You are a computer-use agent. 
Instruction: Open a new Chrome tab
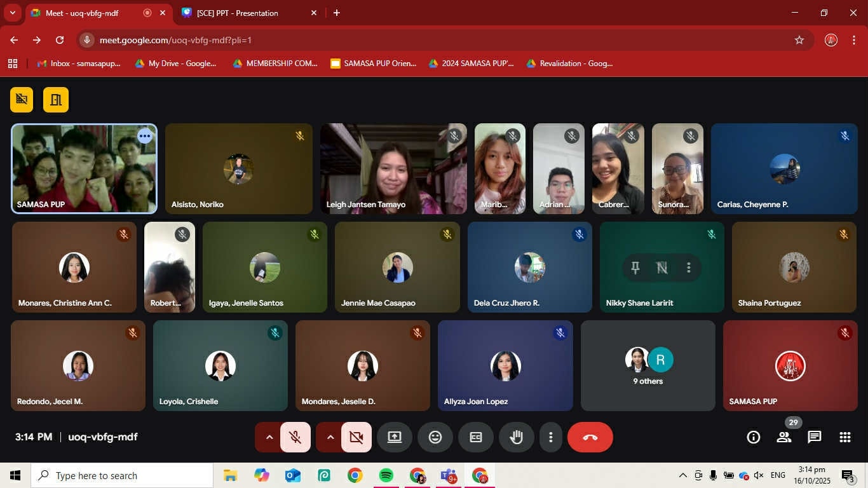[337, 13]
